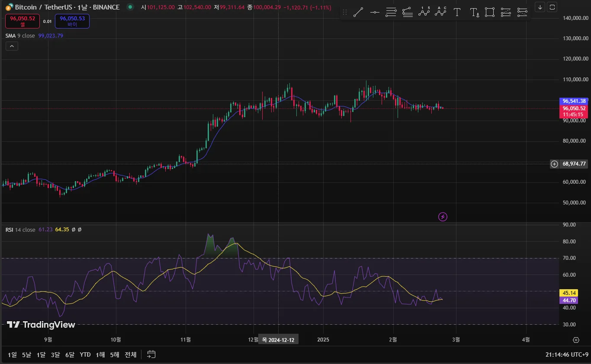
Task: Open the 21:14:46 UTC+9 timezone menu
Action: pos(567,354)
